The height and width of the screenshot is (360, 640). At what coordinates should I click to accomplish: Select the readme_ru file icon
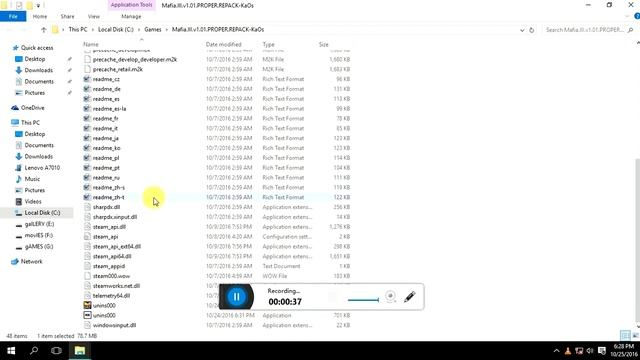[87, 178]
